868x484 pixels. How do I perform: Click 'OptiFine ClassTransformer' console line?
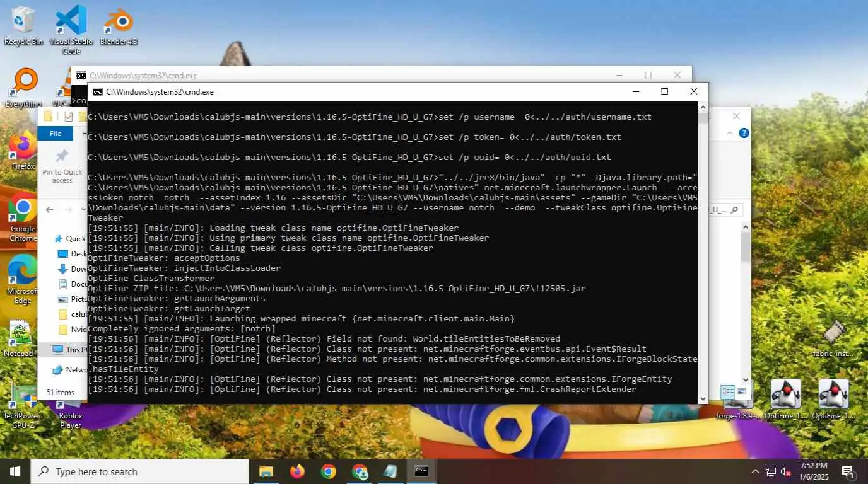151,279
